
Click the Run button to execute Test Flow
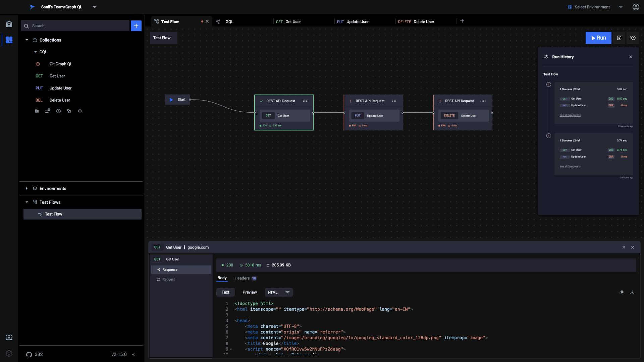coord(598,38)
